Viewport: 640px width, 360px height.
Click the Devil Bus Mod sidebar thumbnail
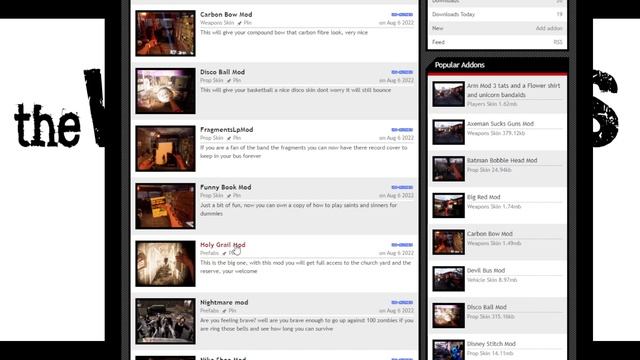[x=449, y=279]
